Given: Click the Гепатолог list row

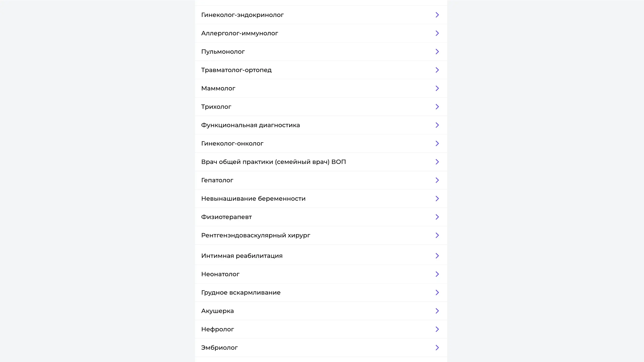Looking at the screenshot, I should tap(217, 180).
